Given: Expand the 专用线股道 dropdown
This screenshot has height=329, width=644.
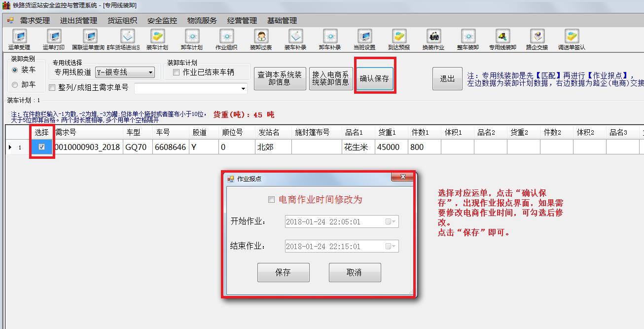Looking at the screenshot, I should [x=150, y=73].
